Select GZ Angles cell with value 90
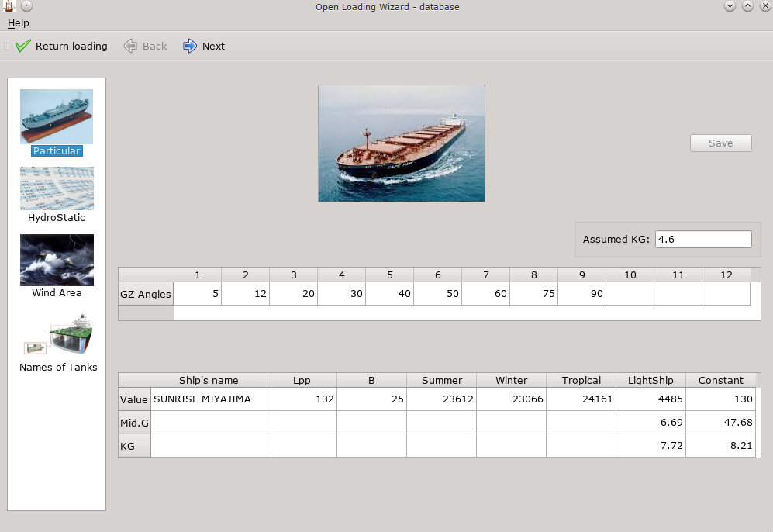The image size is (773, 532). point(581,294)
